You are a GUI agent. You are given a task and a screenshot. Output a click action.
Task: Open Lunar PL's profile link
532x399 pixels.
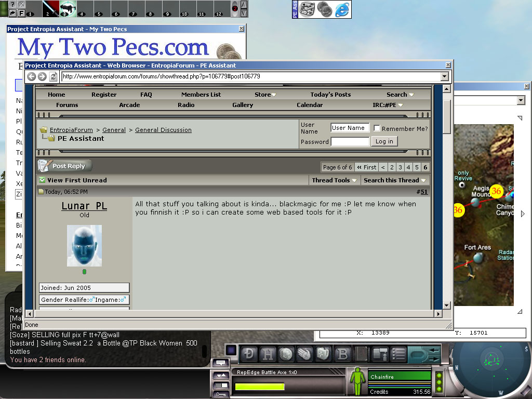point(84,206)
